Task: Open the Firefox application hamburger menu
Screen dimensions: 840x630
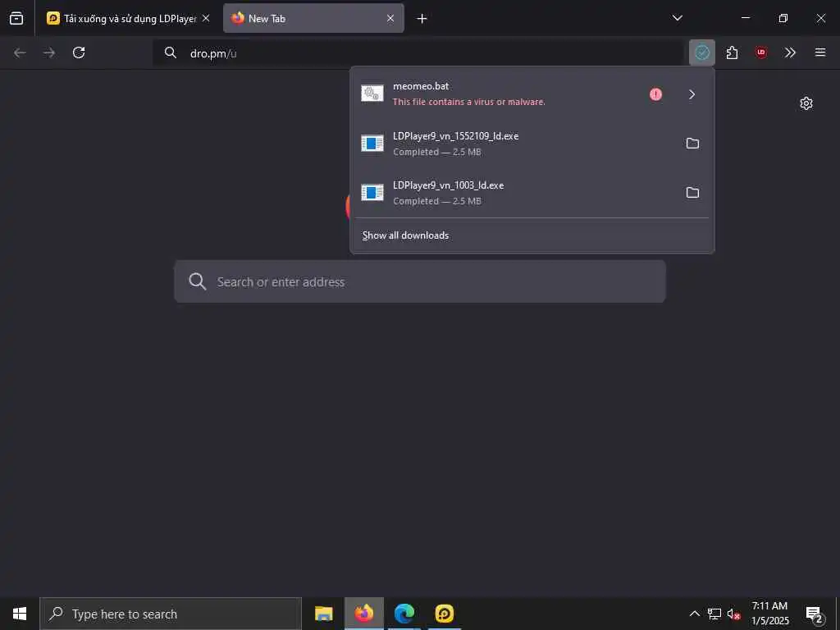Action: (x=820, y=52)
